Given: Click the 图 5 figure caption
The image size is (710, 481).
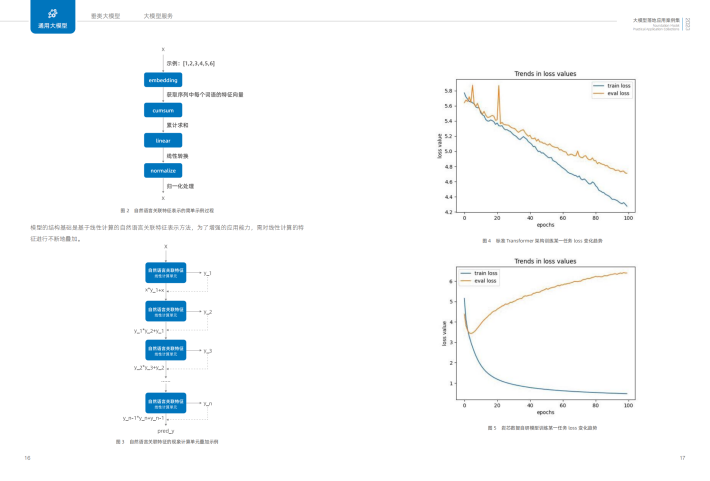Looking at the screenshot, I should pyautogui.click(x=542, y=428).
